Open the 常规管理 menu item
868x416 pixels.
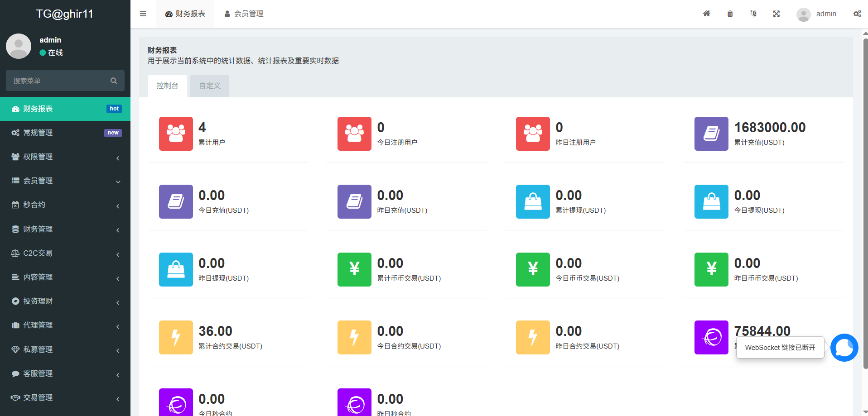65,133
